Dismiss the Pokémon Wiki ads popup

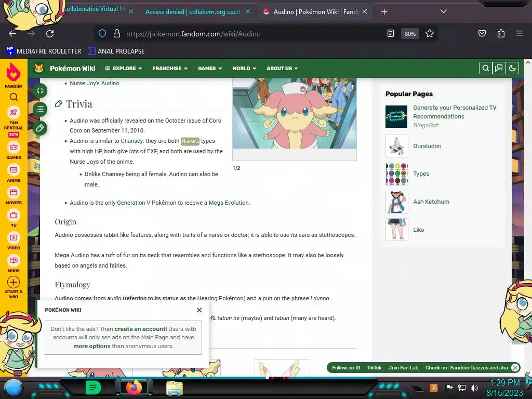[x=199, y=310]
